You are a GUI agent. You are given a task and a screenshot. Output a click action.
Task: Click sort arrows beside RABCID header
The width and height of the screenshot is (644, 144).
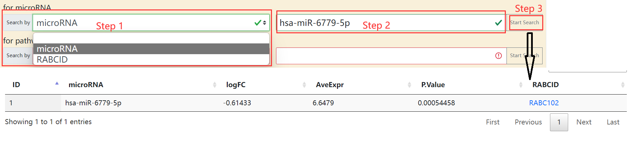(623, 85)
